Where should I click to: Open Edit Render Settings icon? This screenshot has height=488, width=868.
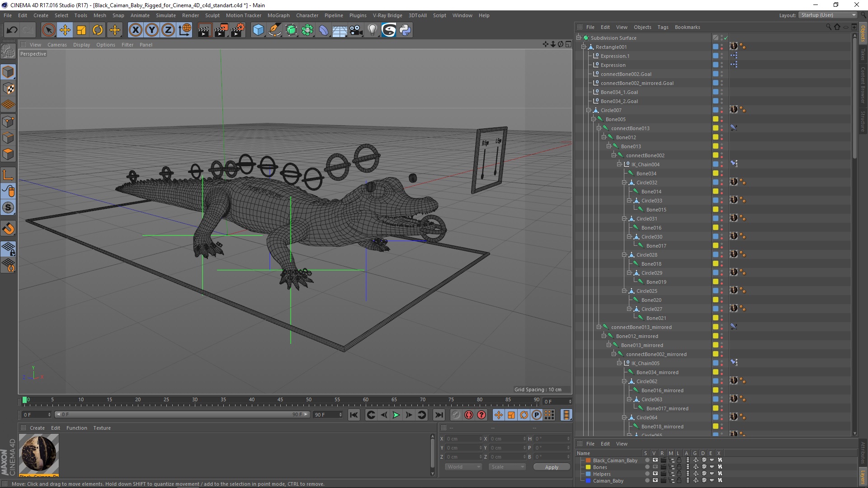(237, 30)
